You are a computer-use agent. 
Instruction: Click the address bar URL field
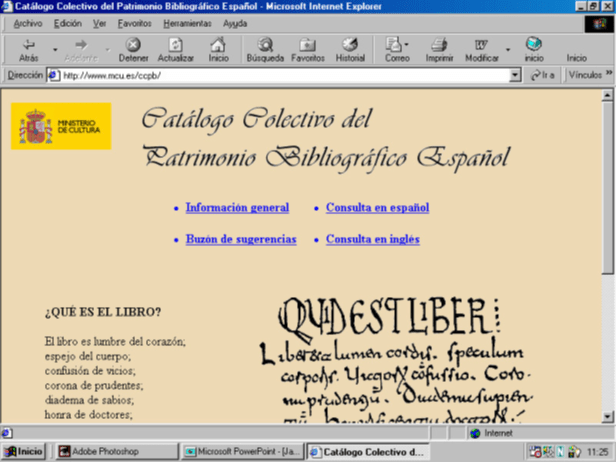pos(280,75)
